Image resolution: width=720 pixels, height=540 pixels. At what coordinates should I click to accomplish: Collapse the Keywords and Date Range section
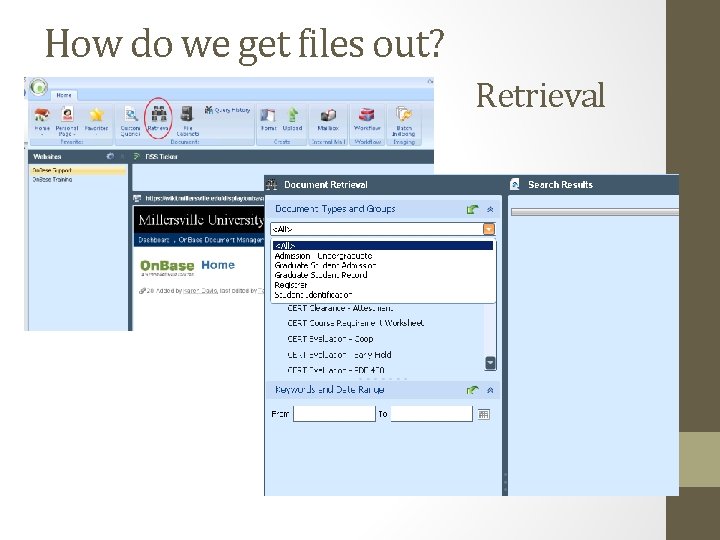pos(490,390)
